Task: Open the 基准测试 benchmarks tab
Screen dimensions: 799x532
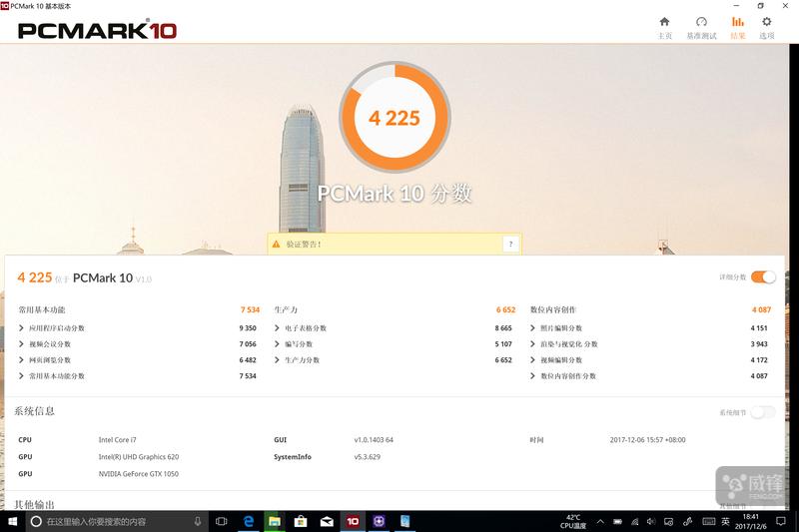Action: (x=701, y=28)
